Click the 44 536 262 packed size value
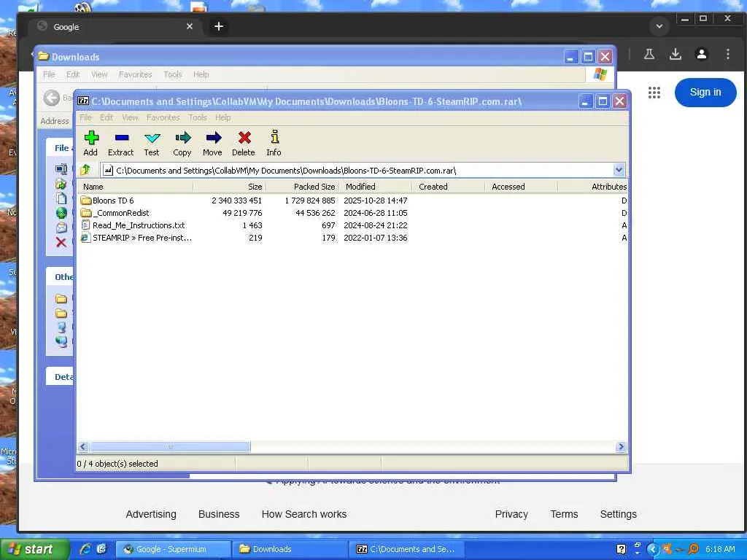 click(x=315, y=213)
